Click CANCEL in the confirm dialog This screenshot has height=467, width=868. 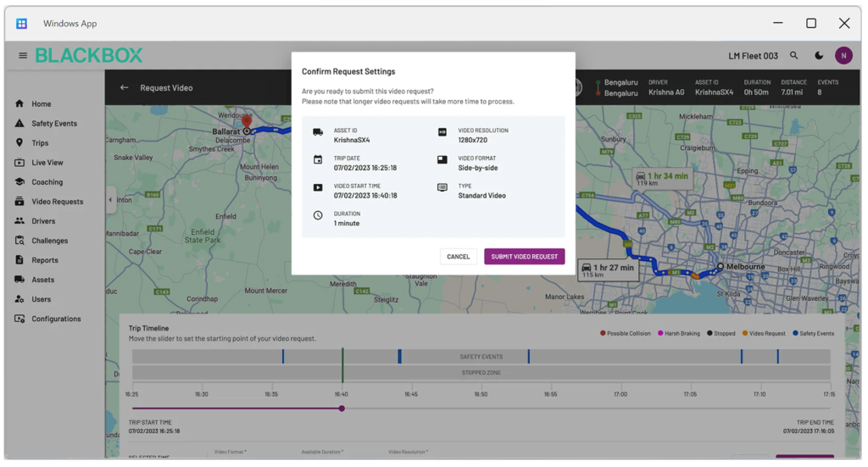click(459, 257)
